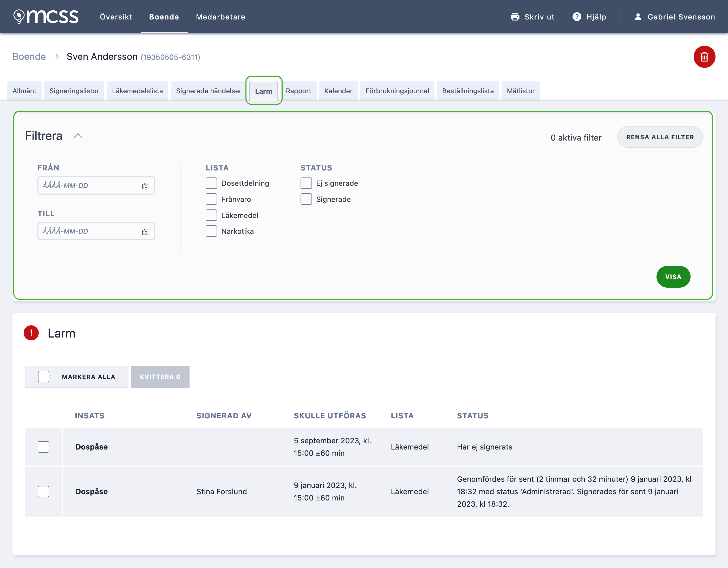
Task: Check the Läkemedel list filter
Action: click(211, 215)
